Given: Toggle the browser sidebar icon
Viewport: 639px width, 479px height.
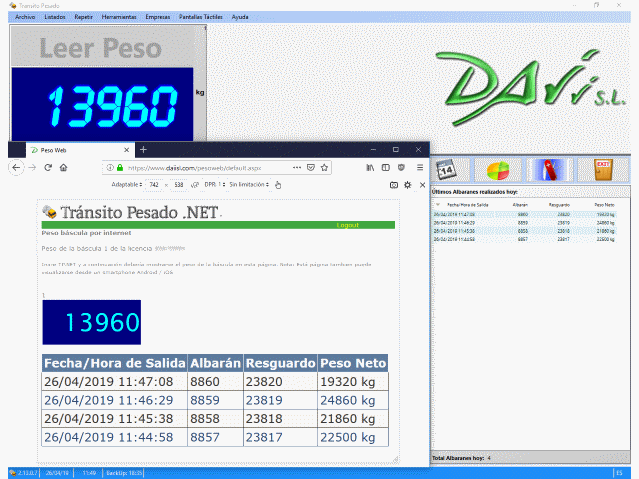Looking at the screenshot, I should tap(386, 168).
